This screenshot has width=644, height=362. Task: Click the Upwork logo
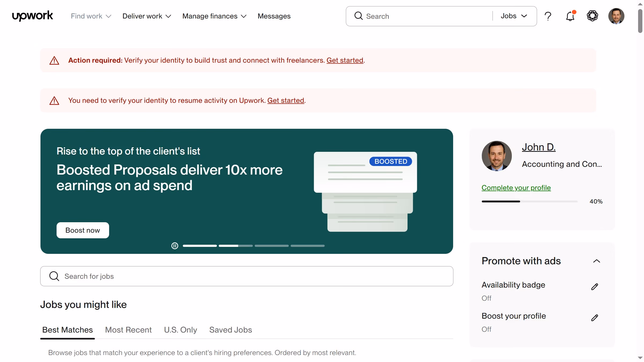[32, 16]
